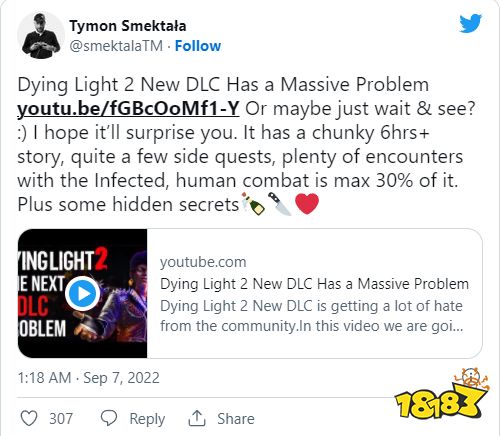
Task: Open Tymon Smektała's profile picture
Action: tap(41, 36)
